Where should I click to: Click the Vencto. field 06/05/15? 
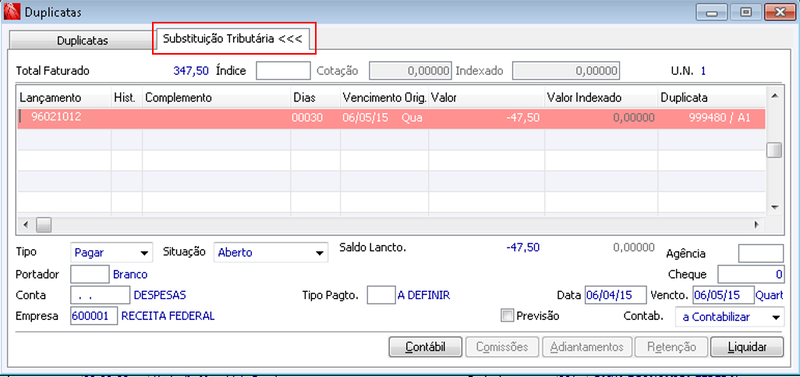(x=723, y=295)
